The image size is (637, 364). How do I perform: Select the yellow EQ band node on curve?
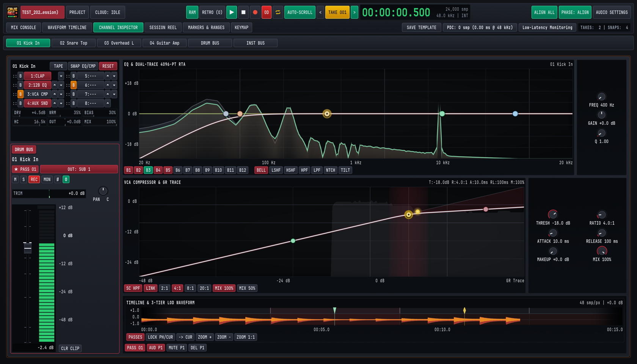click(327, 114)
